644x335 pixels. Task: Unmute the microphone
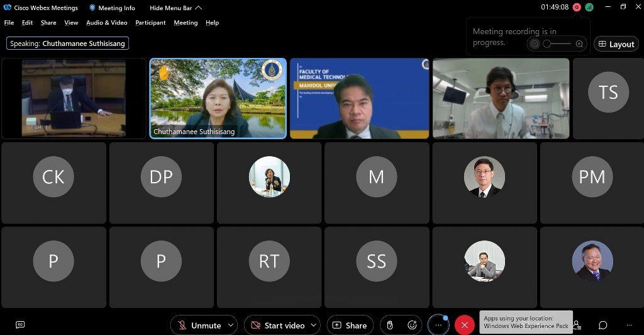(199, 325)
